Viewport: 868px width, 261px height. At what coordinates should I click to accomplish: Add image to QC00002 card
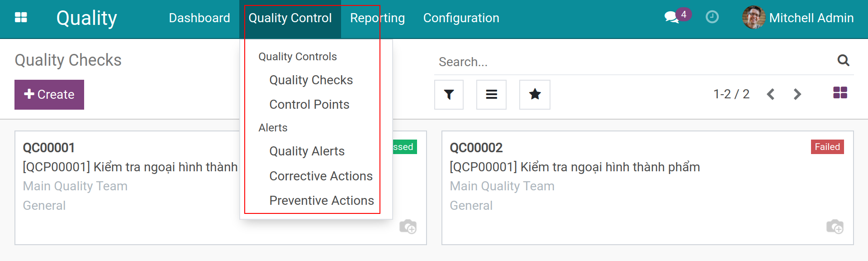click(x=835, y=226)
